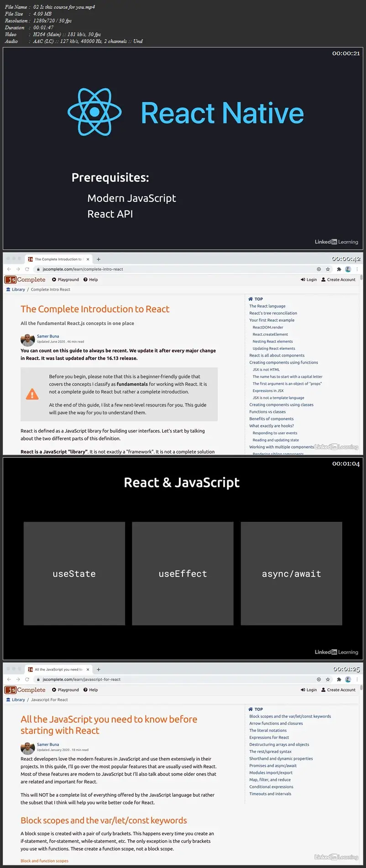Click TOP home link above 'The React language'
The width and height of the screenshot is (366, 868).
tap(256, 299)
